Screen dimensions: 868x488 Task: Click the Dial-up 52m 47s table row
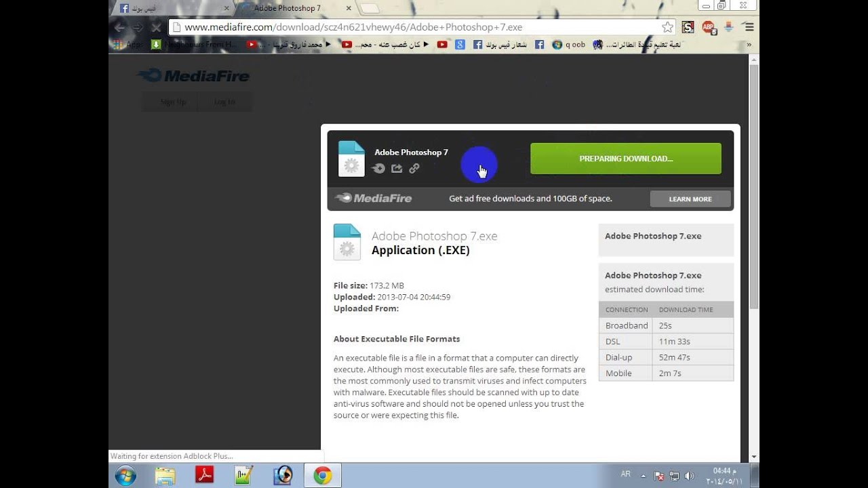pyautogui.click(x=666, y=357)
